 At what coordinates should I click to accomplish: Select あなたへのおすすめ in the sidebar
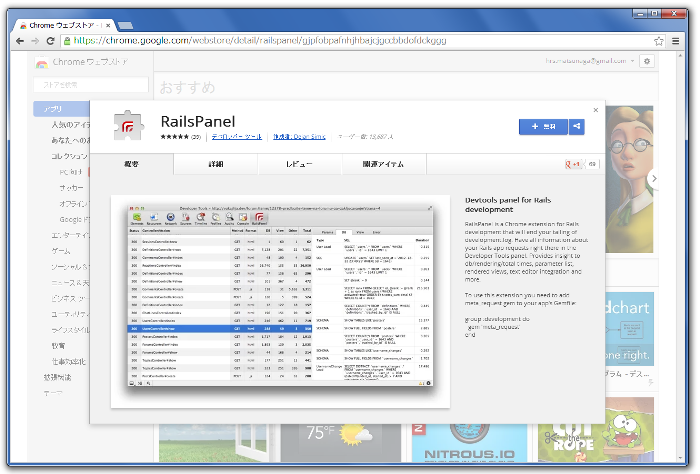71,141
